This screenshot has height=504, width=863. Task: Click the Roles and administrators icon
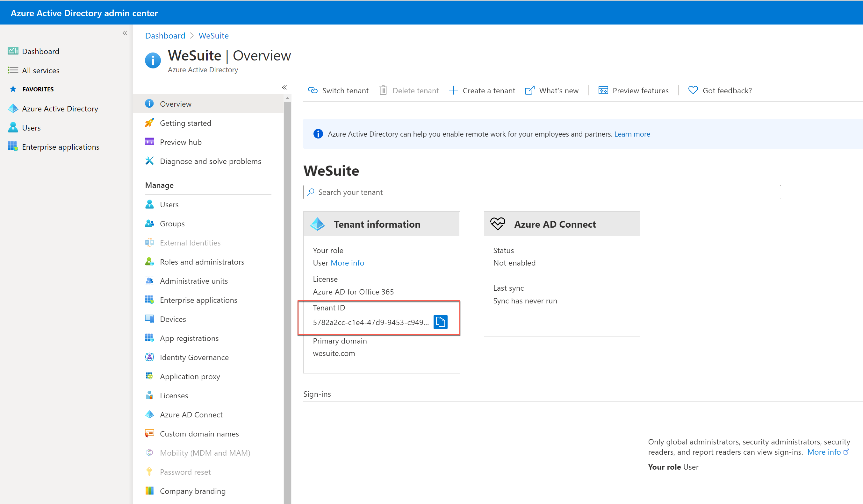149,262
